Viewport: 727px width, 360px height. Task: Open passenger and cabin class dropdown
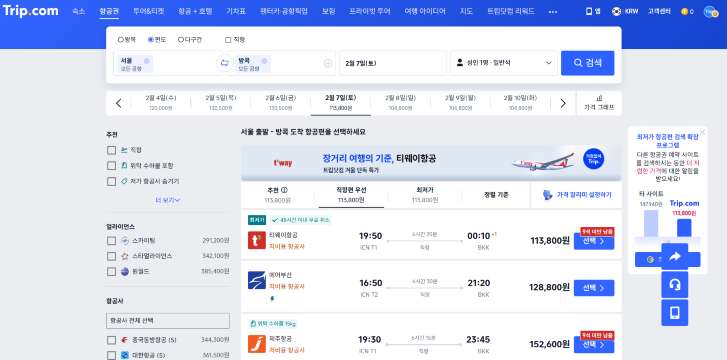coord(504,63)
